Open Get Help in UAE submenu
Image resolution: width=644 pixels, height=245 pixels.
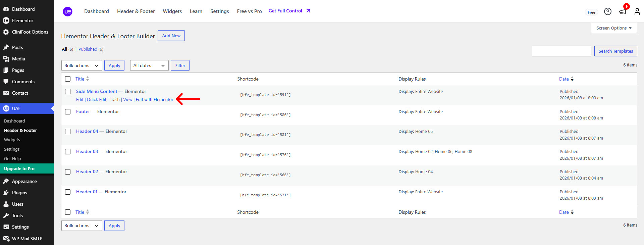(12, 158)
